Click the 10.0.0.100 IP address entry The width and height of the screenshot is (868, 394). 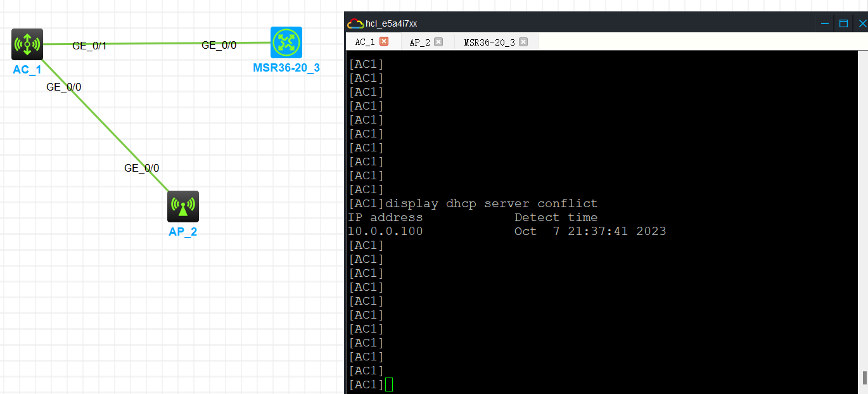pos(385,231)
